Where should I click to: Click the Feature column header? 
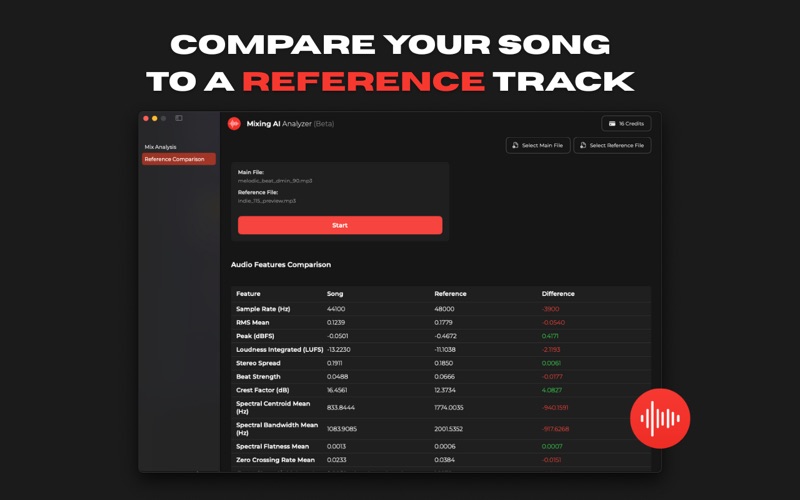click(248, 294)
